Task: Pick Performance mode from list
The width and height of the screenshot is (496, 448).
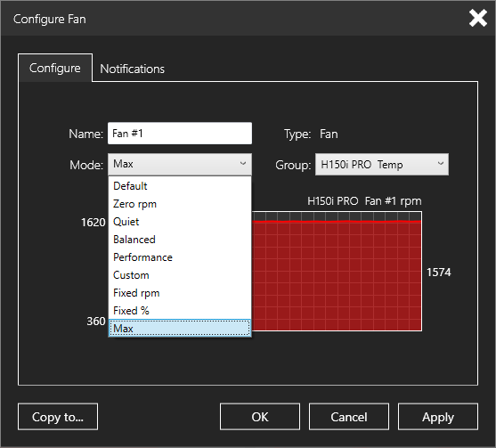Action: [x=180, y=257]
